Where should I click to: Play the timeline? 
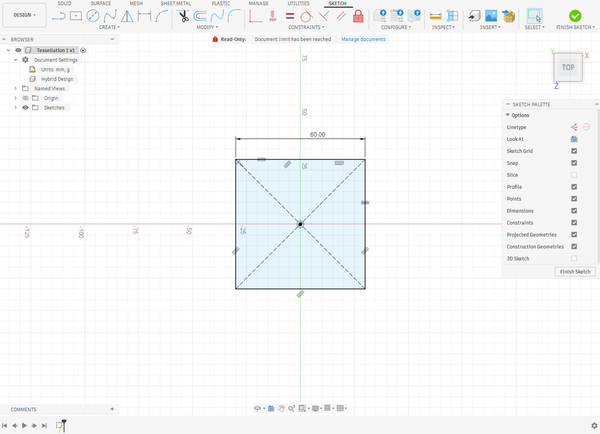coord(24,426)
